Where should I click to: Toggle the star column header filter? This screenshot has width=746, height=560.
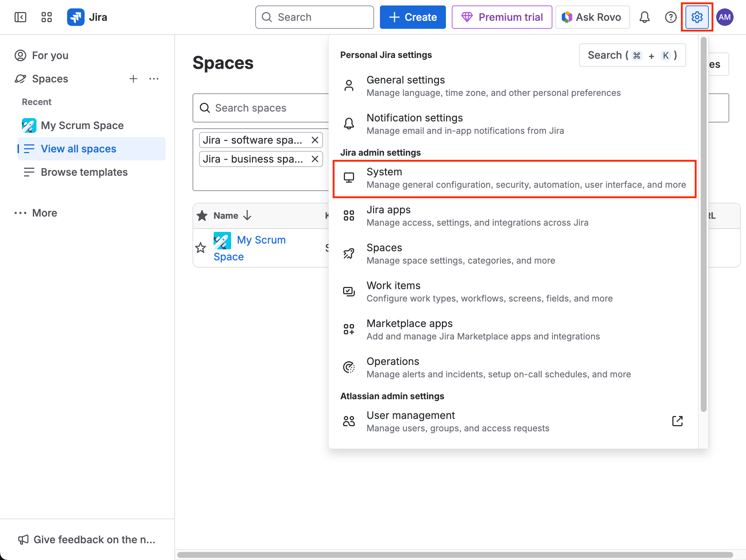[201, 215]
